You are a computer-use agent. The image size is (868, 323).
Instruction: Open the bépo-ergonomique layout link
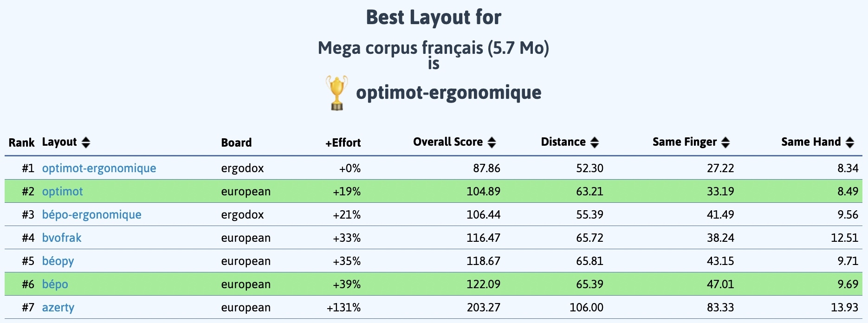91,214
